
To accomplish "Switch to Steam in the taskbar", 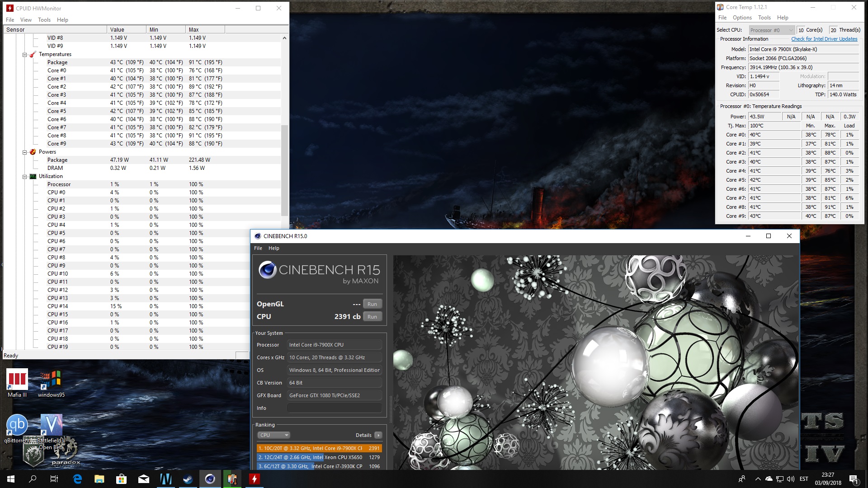I will pyautogui.click(x=188, y=479).
